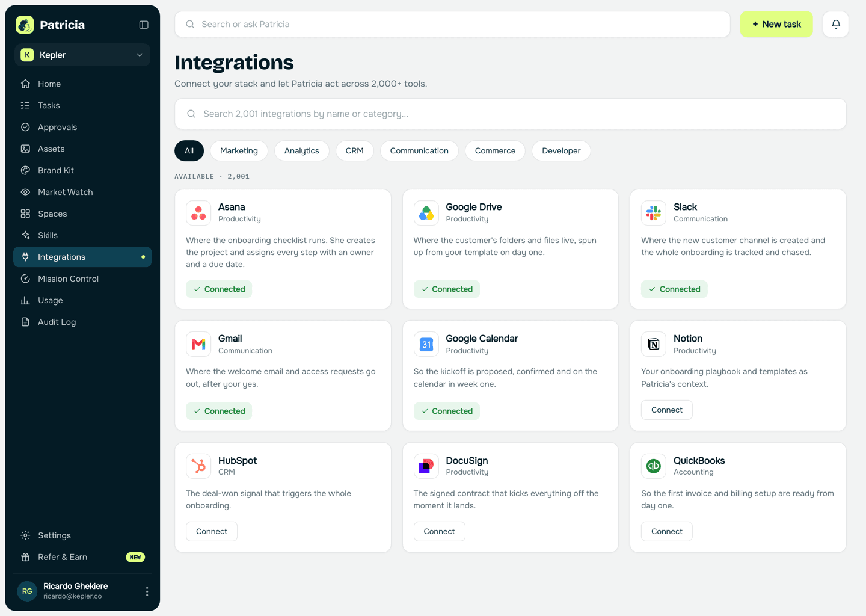Open Brand Kit page

click(82, 170)
